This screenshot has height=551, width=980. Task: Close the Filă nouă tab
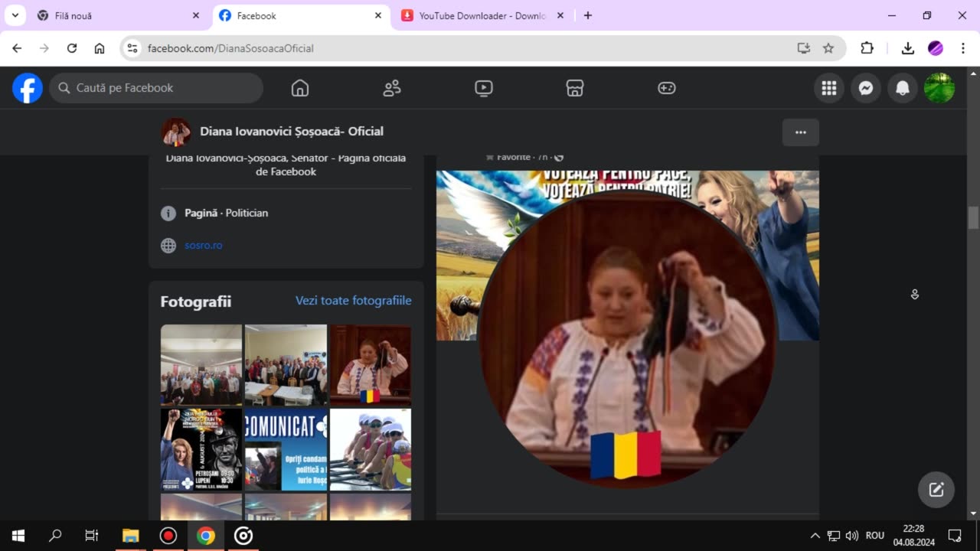tap(196, 15)
